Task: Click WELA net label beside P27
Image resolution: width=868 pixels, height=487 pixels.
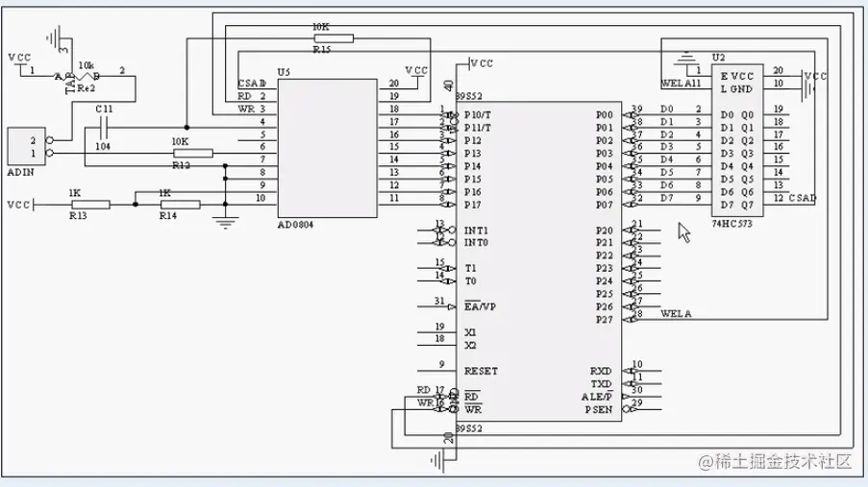Action: tap(676, 314)
